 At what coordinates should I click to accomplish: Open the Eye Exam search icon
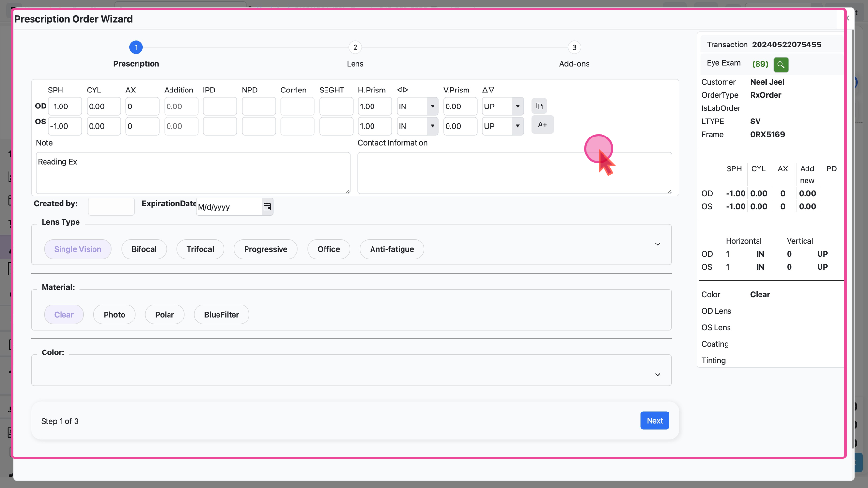click(x=781, y=64)
